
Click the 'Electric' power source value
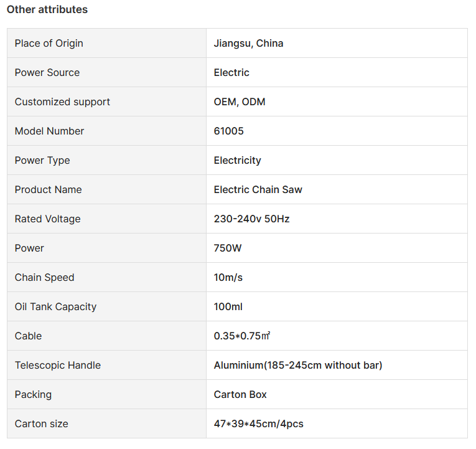(x=231, y=72)
